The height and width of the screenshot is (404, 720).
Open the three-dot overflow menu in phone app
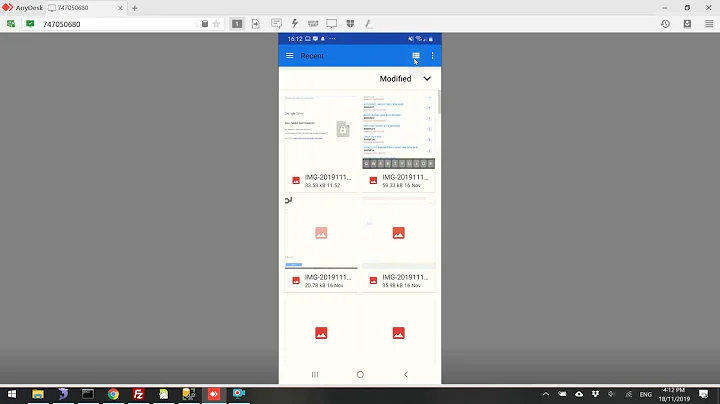(x=432, y=56)
